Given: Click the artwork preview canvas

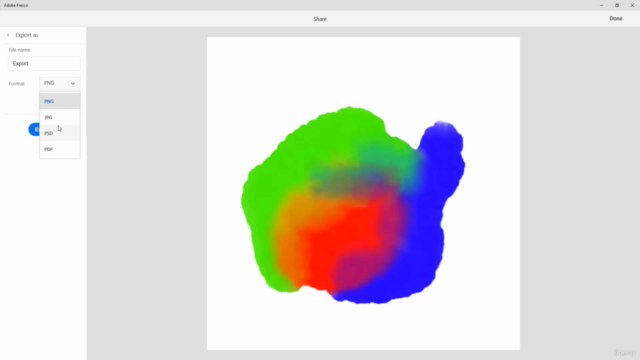Looking at the screenshot, I should pyautogui.click(x=363, y=193).
